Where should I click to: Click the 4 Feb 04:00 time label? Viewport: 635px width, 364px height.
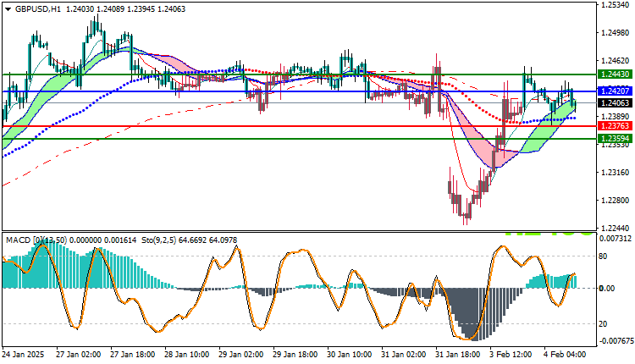[565, 355]
